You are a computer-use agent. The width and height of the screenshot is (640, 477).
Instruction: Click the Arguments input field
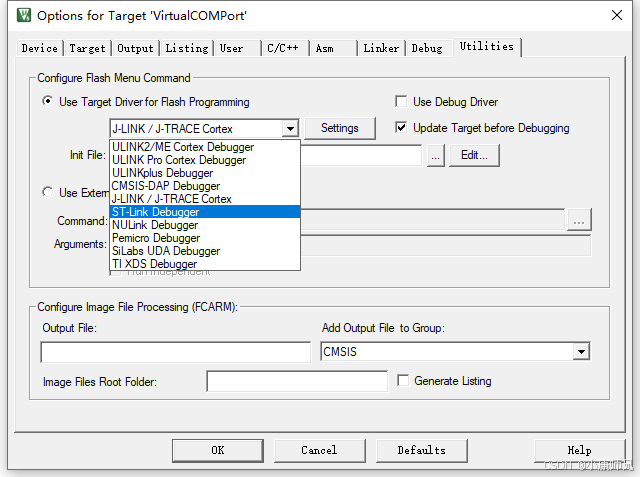445,246
